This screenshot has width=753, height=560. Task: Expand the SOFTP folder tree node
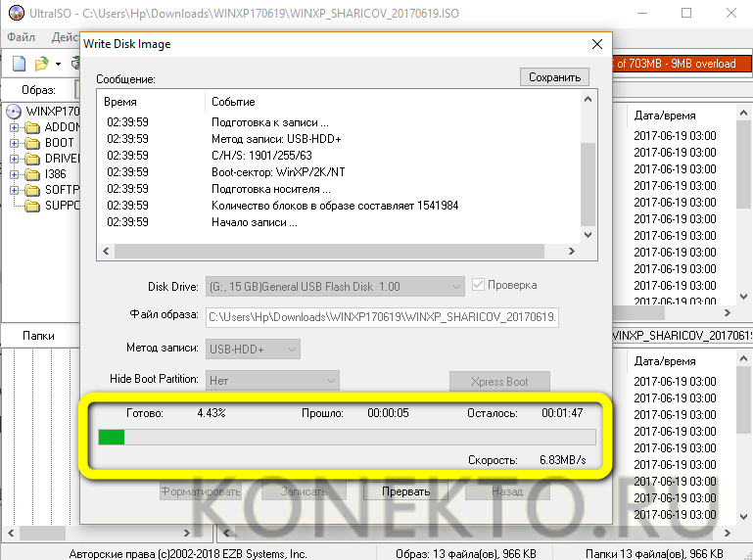click(x=14, y=190)
